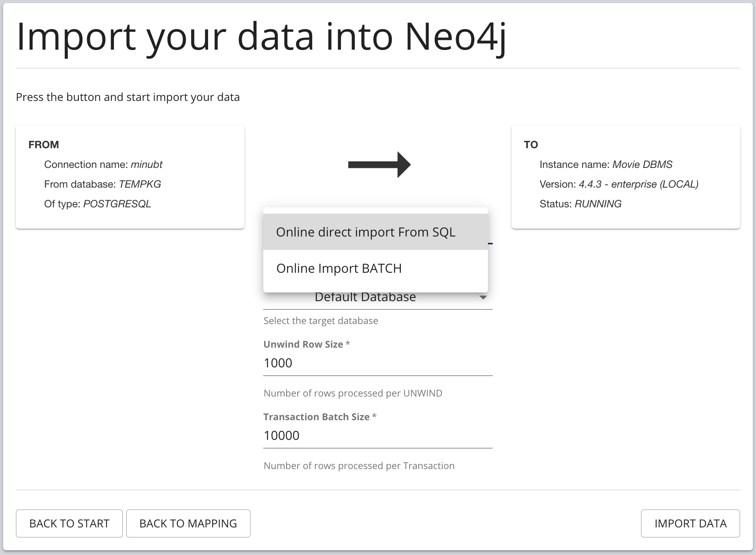Click the FROM card heading

pyautogui.click(x=44, y=145)
